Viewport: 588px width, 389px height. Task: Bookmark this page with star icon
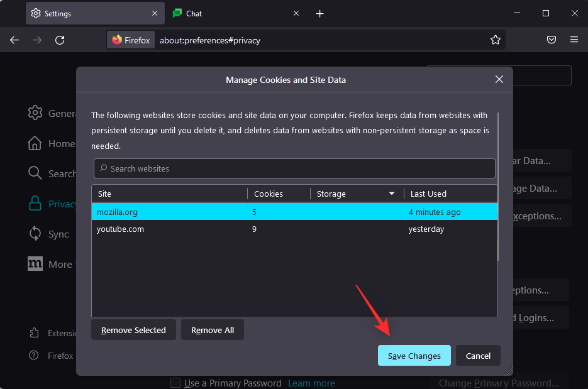(x=496, y=40)
